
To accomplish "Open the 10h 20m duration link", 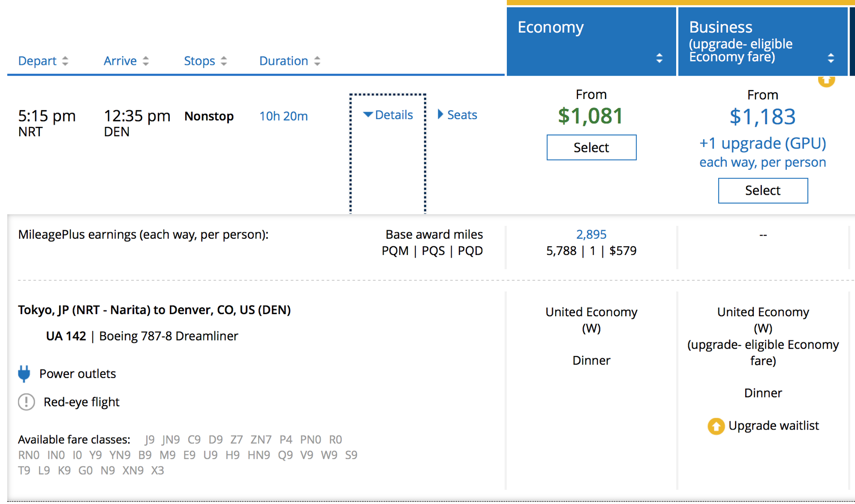I will [284, 116].
